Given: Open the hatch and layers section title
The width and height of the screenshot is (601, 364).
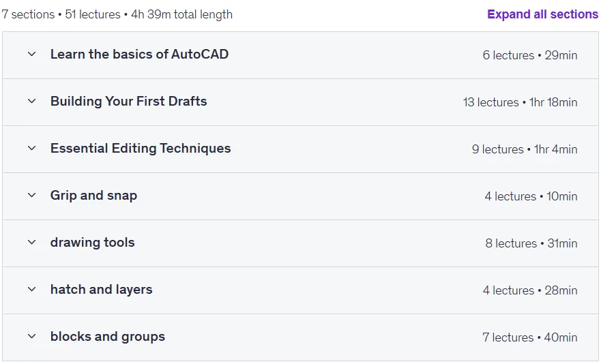Looking at the screenshot, I should pyautogui.click(x=102, y=289).
